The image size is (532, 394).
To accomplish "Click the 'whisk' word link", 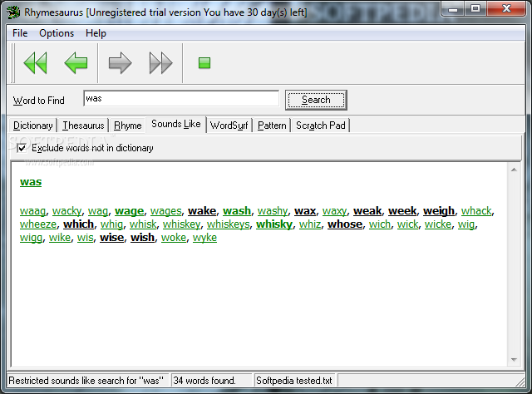I will click(143, 224).
